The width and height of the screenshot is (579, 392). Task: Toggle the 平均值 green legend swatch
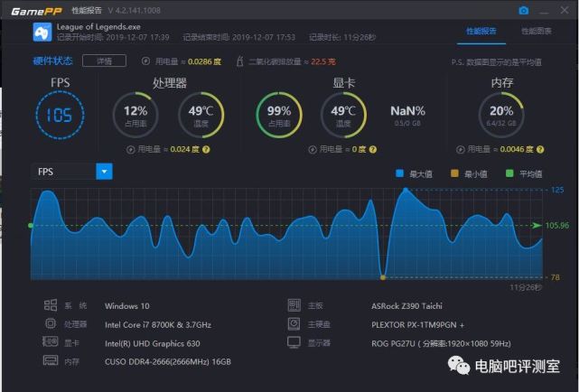click(x=509, y=173)
